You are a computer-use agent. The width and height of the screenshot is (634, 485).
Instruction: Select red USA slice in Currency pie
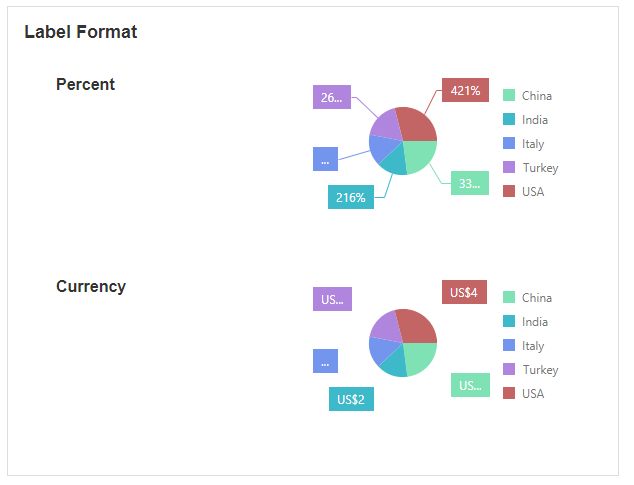(x=417, y=326)
